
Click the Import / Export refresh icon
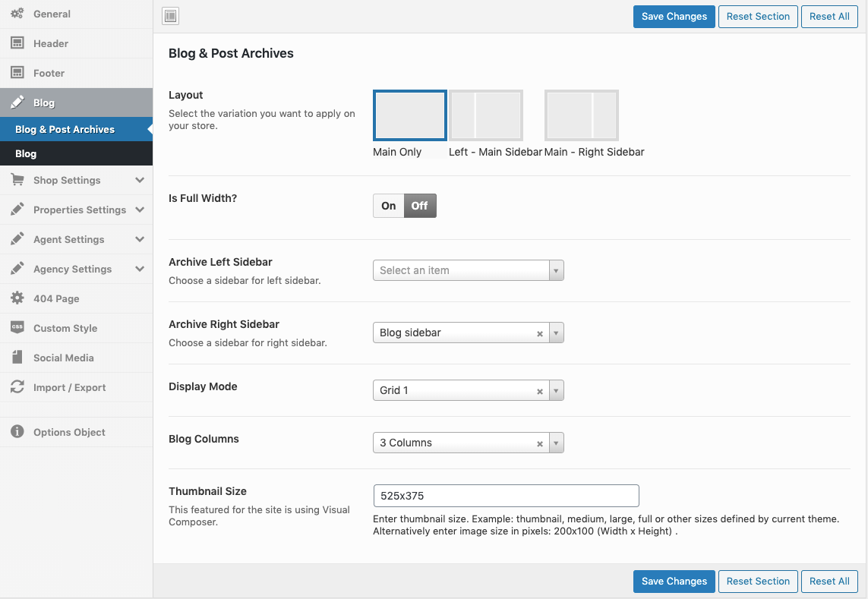[17, 387]
